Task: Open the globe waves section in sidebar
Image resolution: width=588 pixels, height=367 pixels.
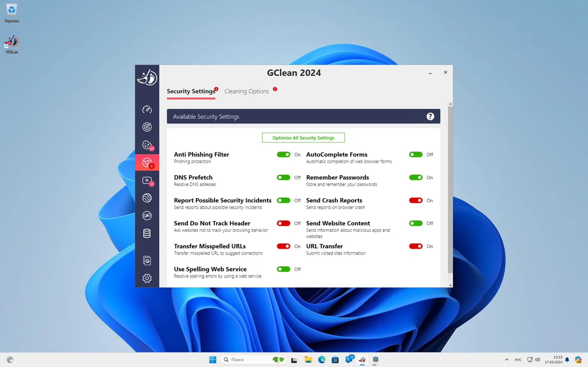Action: click(x=147, y=198)
